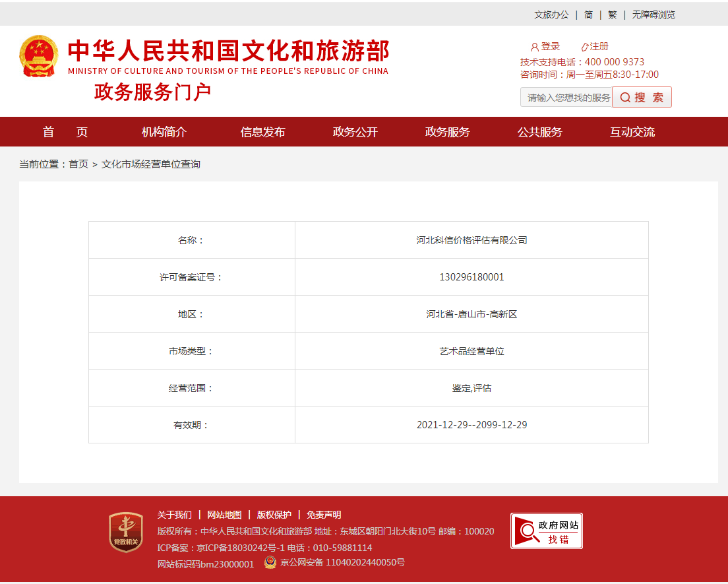The height and width of the screenshot is (584, 728).
Task: Open the government website error-report badge
Action: tap(546, 531)
